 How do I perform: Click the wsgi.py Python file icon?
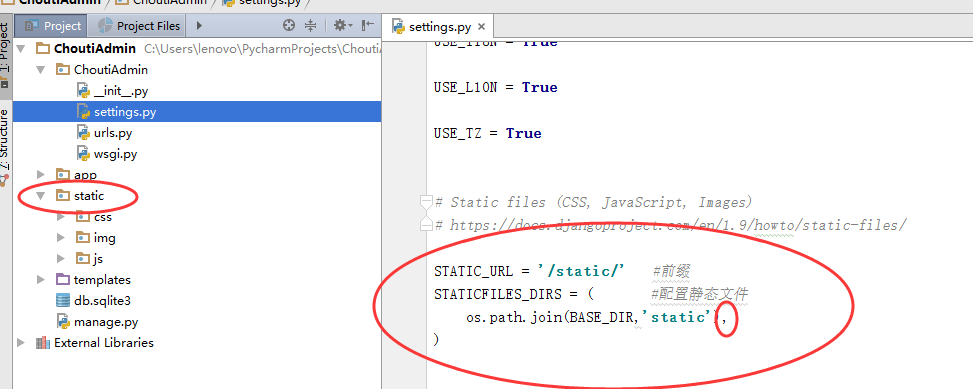pos(83,153)
